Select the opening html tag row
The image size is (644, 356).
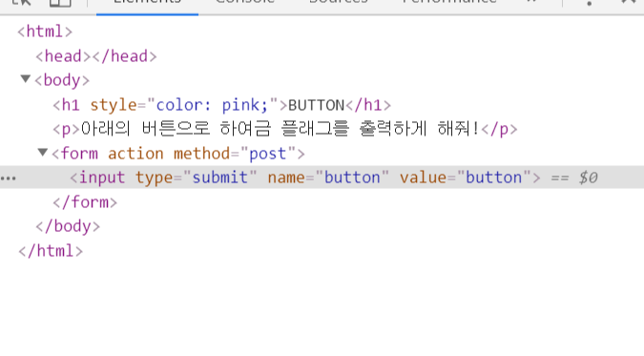tap(45, 31)
